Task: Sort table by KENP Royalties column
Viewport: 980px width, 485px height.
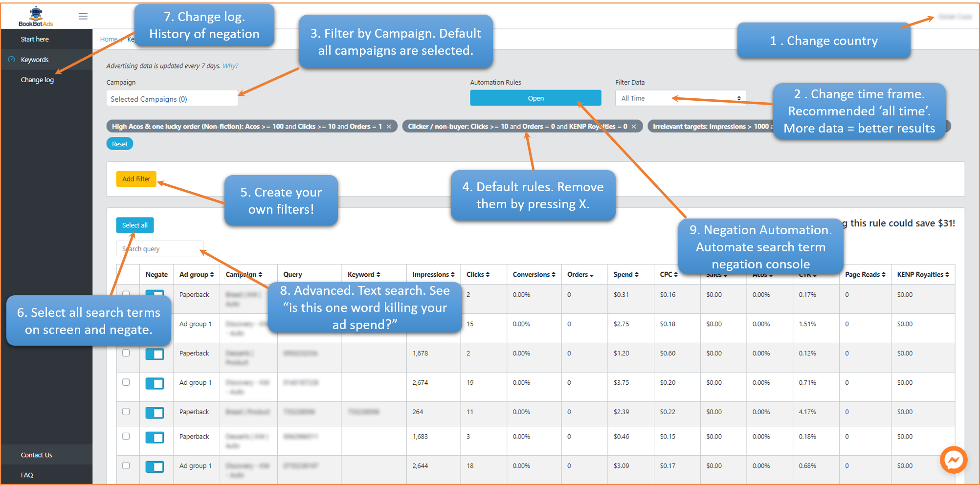Action: pos(922,275)
